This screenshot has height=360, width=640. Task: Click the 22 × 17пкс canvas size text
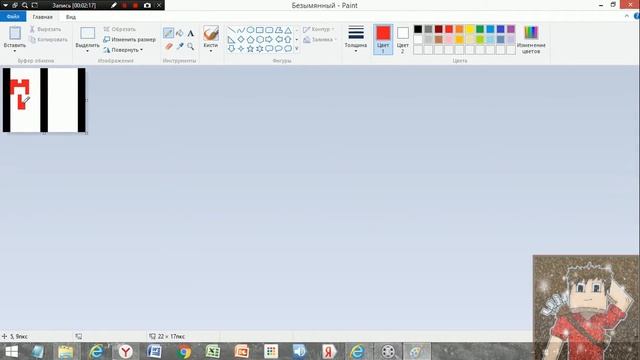coord(171,336)
